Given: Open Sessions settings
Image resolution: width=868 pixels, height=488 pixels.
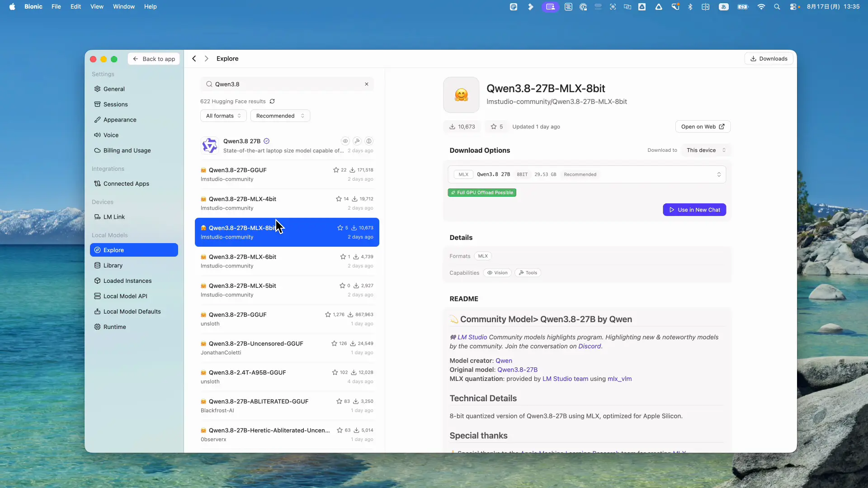Looking at the screenshot, I should tap(134, 104).
